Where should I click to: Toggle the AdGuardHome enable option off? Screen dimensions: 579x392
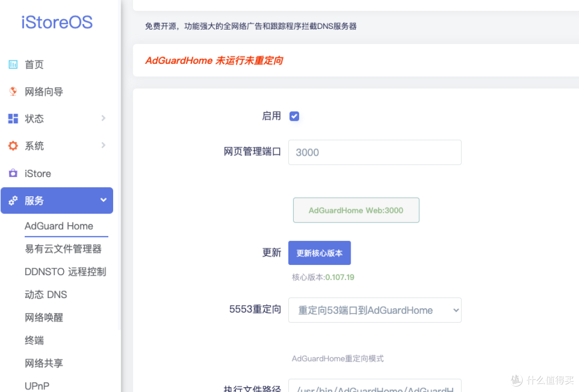point(294,116)
